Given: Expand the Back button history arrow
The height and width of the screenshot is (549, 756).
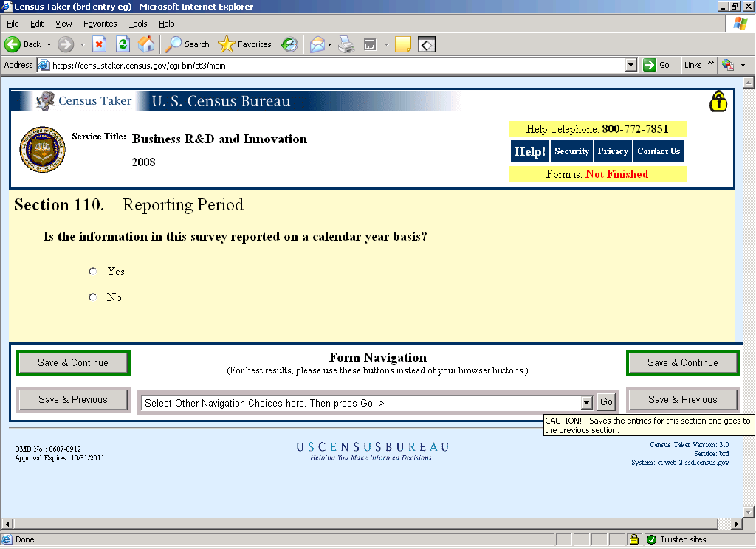Looking at the screenshot, I should click(49, 44).
